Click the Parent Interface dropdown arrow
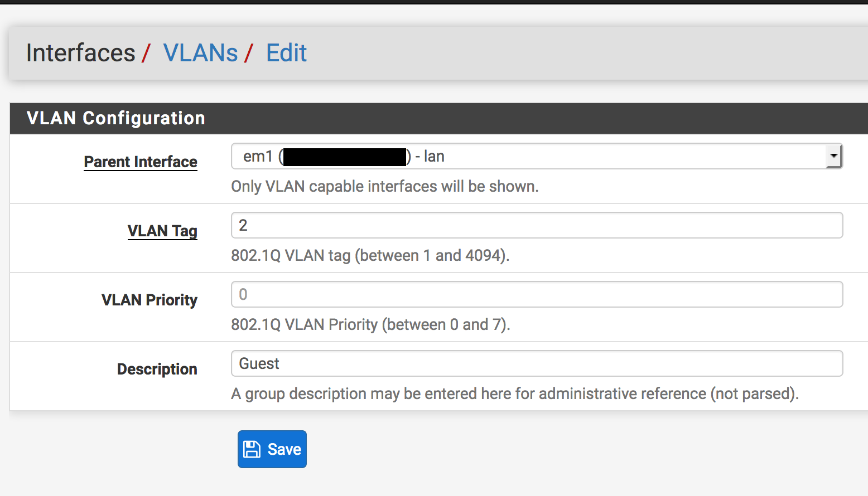 pos(834,157)
